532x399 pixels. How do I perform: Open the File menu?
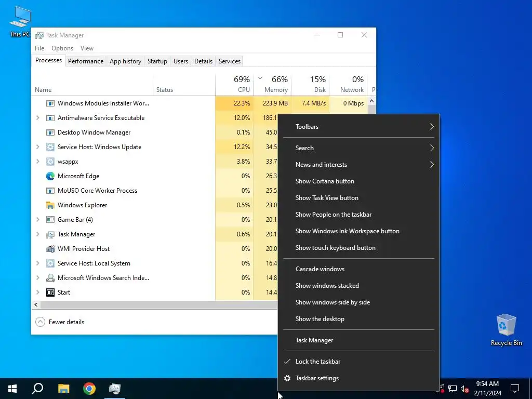tap(39, 48)
